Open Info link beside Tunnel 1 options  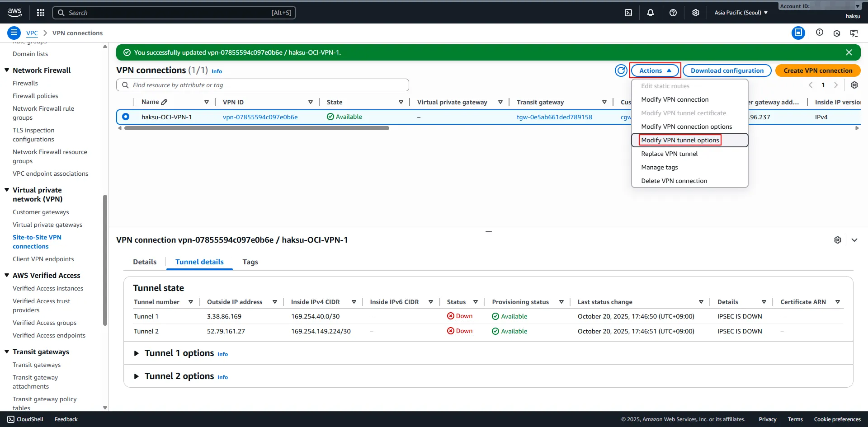tap(222, 354)
